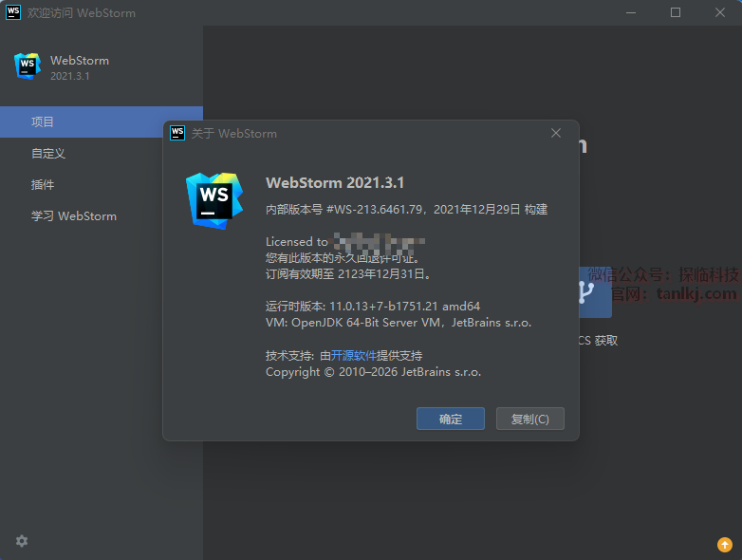
Task: Open the 插件 tab
Action: pos(102,185)
